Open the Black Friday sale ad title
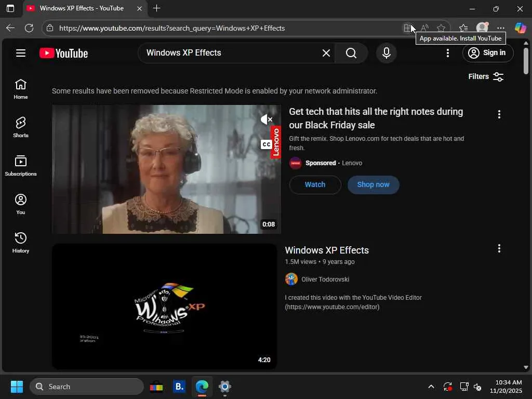 (x=376, y=118)
